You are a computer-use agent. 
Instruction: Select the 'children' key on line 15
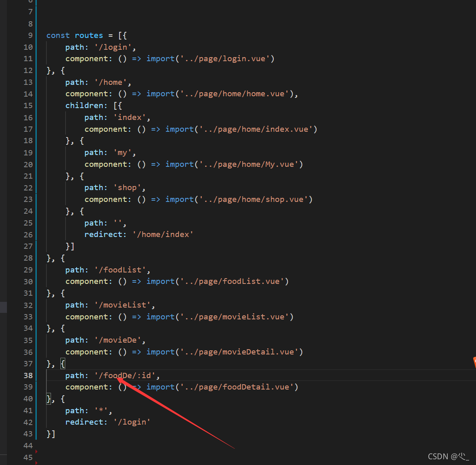coord(84,106)
